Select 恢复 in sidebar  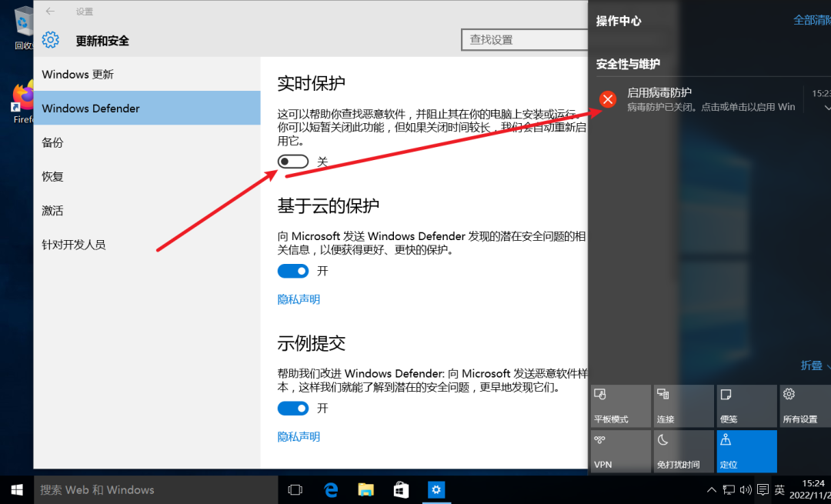click(147, 176)
